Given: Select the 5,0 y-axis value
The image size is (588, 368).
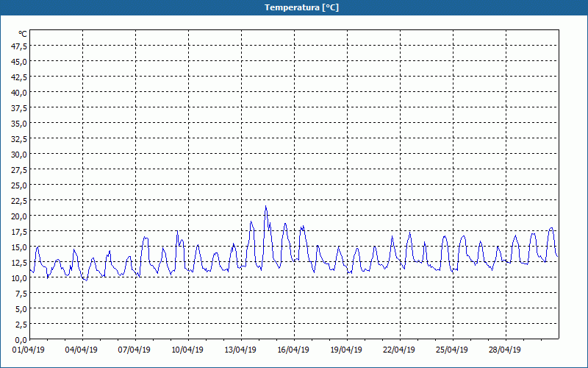Looking at the screenshot, I should 21,309.
